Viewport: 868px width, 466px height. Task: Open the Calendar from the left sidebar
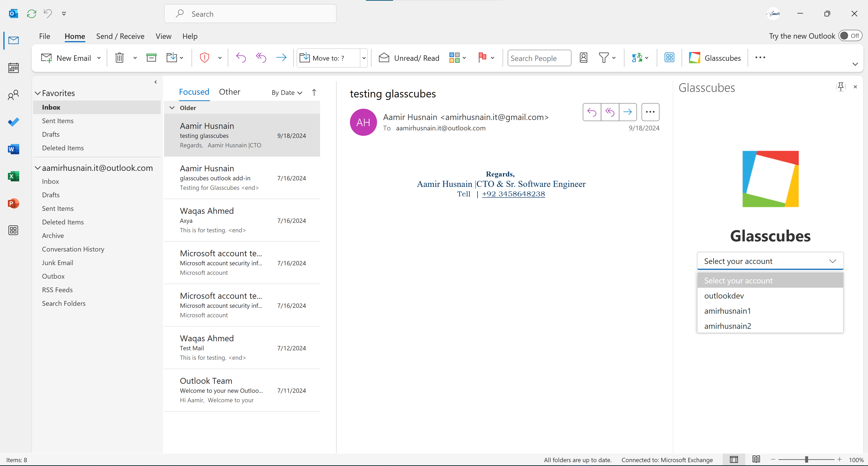tap(14, 68)
